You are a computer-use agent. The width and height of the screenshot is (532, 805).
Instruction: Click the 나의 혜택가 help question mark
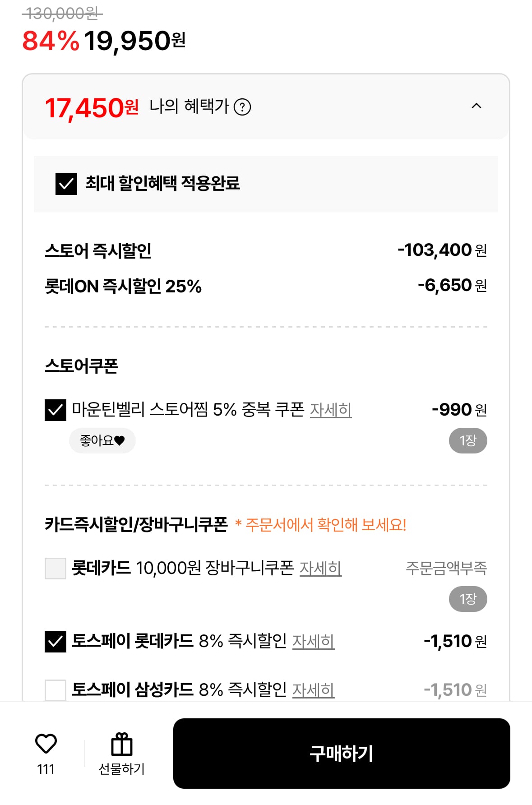[x=243, y=106]
